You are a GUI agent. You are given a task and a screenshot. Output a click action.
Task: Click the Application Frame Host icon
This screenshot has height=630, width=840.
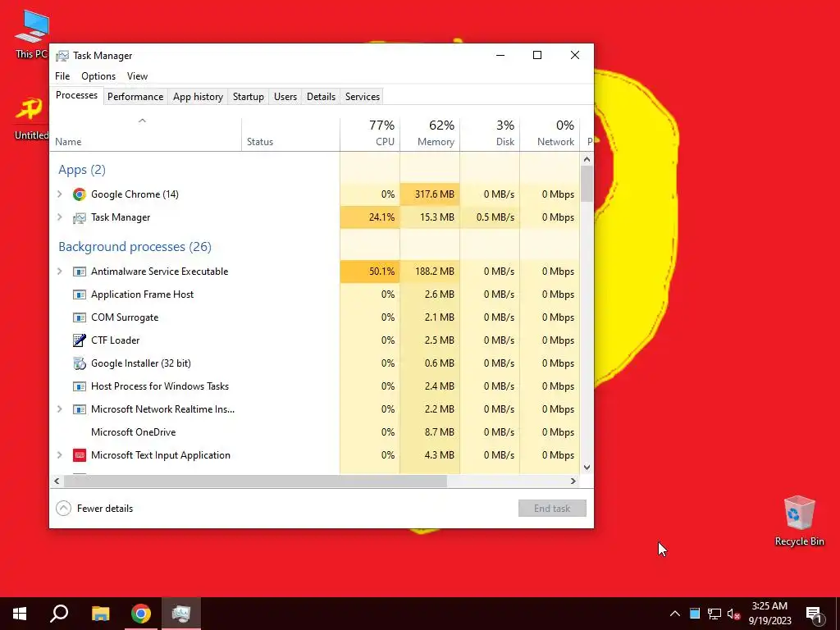click(x=80, y=294)
